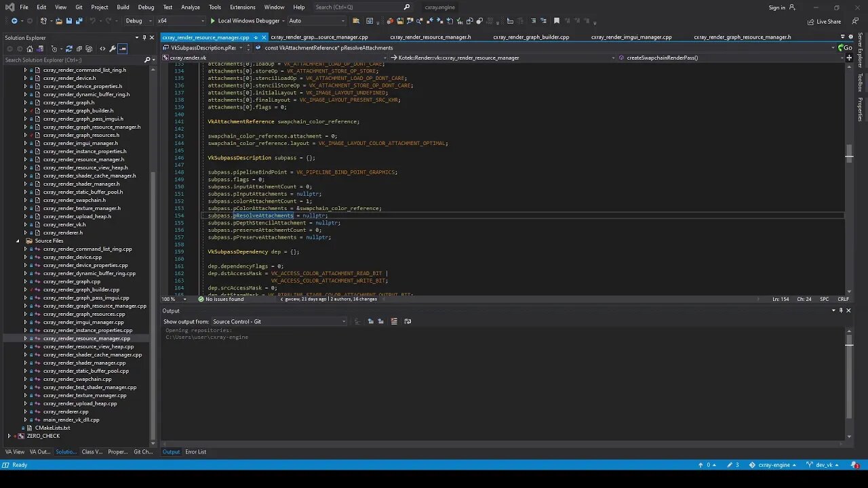Click the Sign in link
This screenshot has width=868, height=488.
point(776,7)
